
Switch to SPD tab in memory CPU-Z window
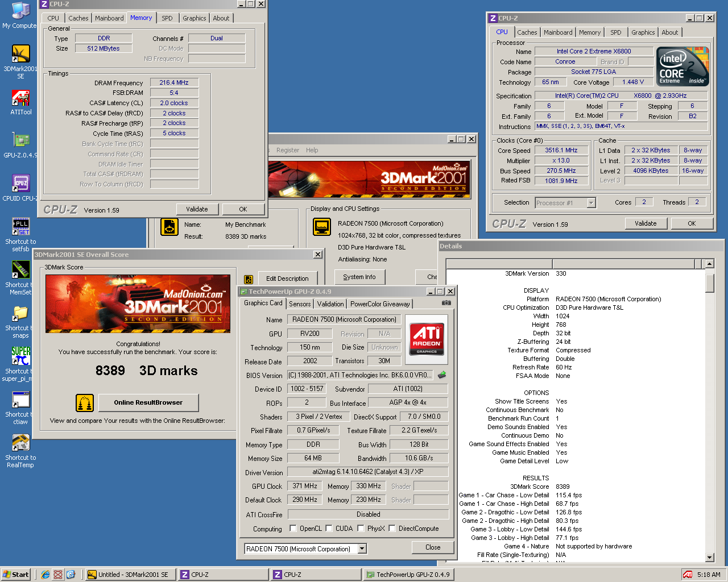point(167,18)
